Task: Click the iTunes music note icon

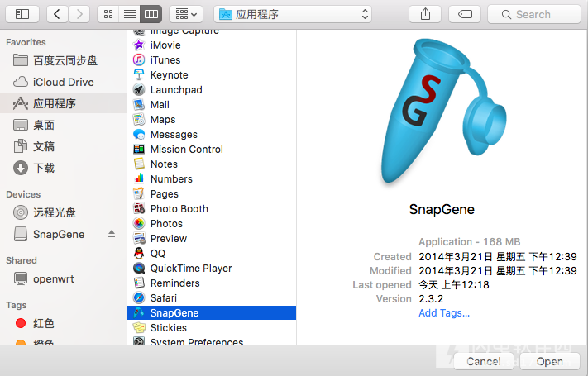Action: (x=139, y=60)
